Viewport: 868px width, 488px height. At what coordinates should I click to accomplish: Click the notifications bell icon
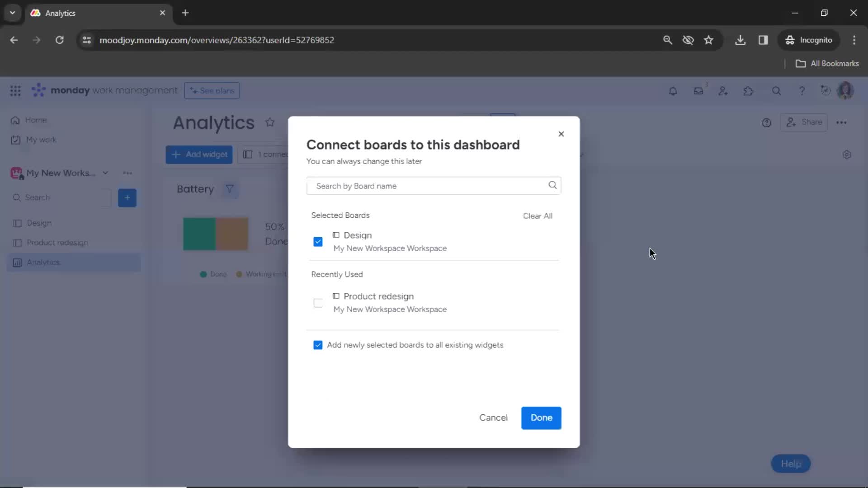pyautogui.click(x=672, y=90)
